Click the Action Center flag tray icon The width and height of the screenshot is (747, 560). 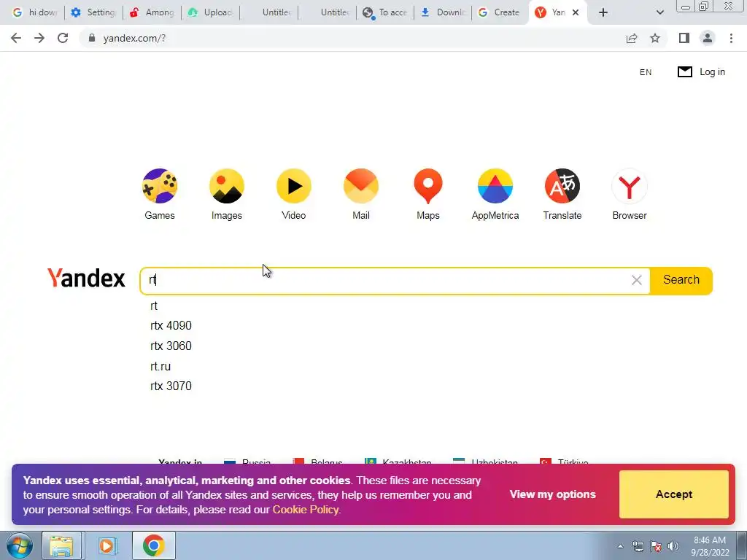[656, 546]
